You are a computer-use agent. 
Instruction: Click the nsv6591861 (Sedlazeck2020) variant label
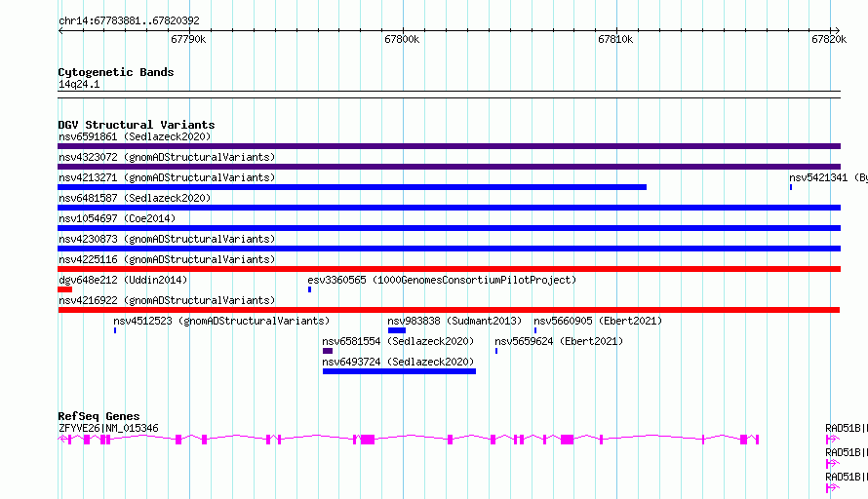tap(135, 136)
